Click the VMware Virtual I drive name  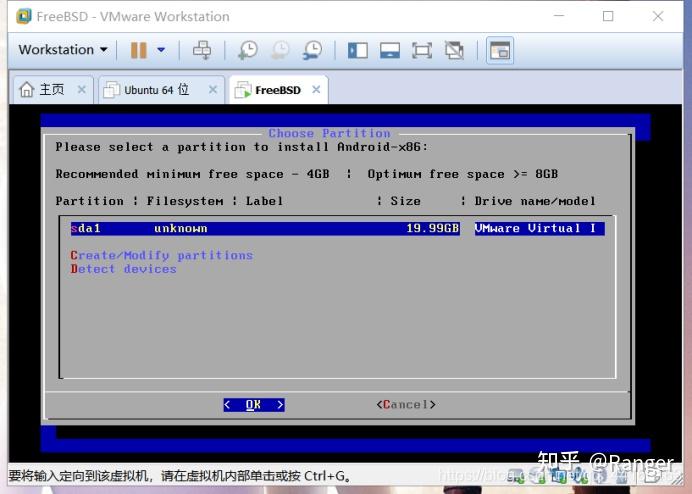pos(539,229)
